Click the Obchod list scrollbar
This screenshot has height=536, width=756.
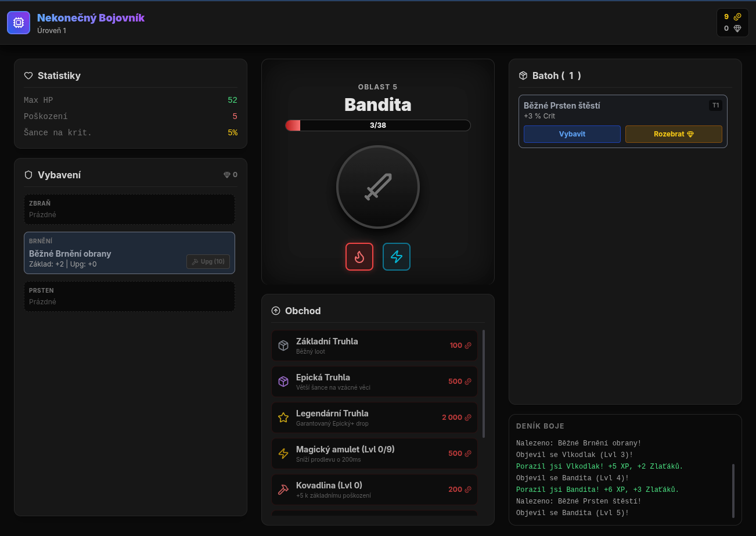[x=484, y=384]
